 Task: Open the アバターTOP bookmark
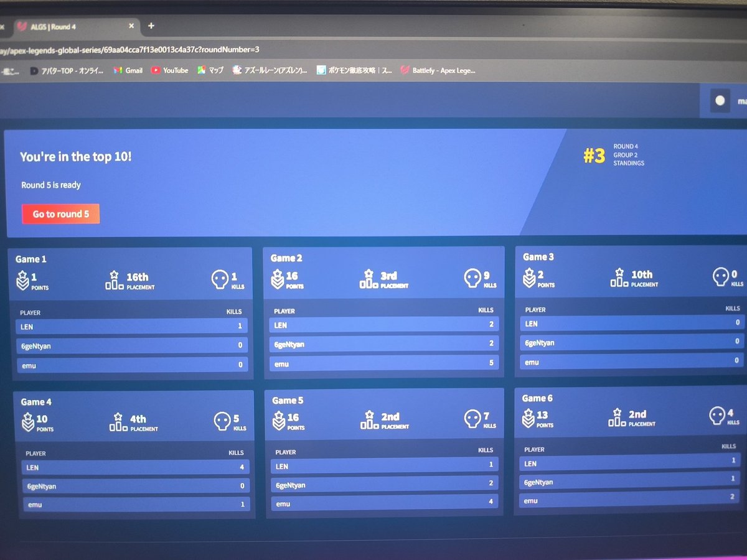[68, 70]
